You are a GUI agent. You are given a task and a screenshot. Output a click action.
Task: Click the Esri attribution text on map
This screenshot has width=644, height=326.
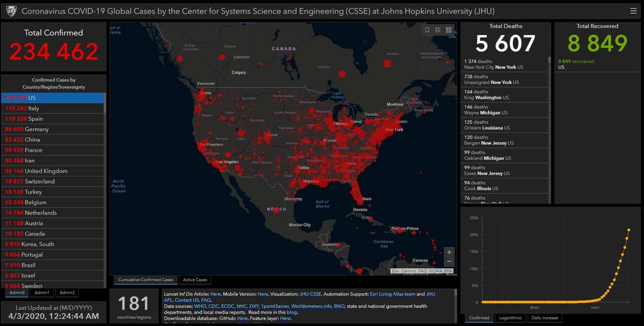[x=422, y=271]
